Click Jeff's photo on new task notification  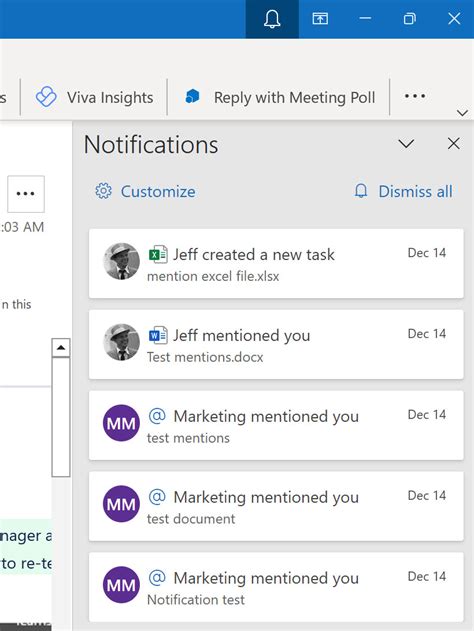[122, 261]
